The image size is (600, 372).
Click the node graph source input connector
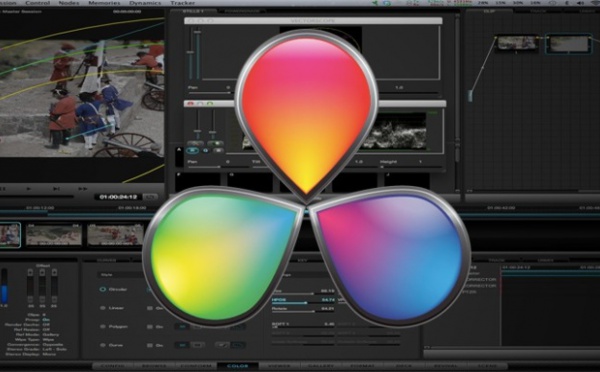click(x=470, y=96)
